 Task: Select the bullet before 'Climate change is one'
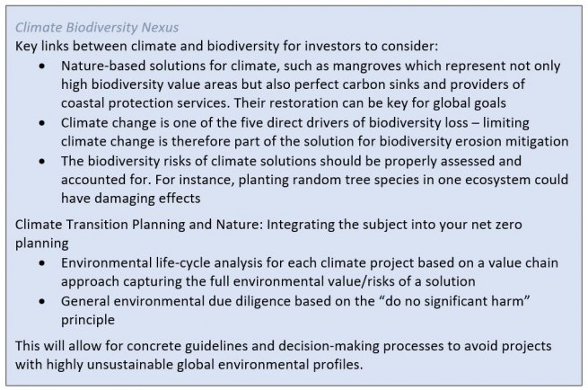coord(42,123)
